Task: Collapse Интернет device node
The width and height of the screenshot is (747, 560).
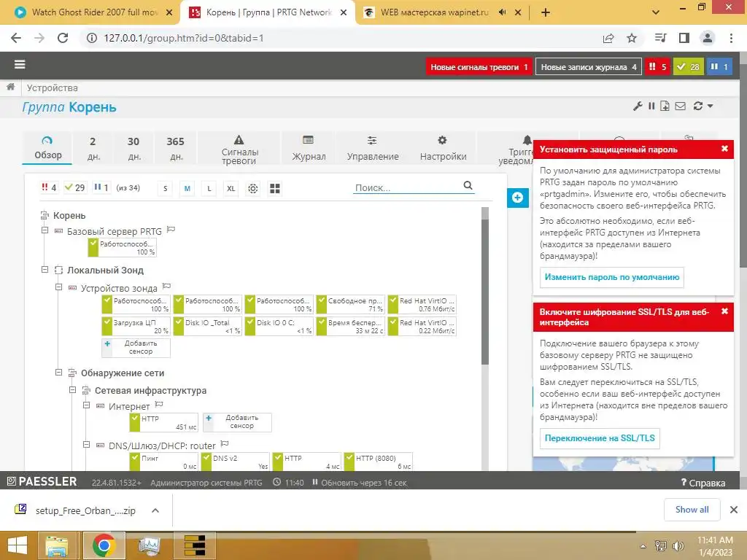Action: pyautogui.click(x=86, y=405)
